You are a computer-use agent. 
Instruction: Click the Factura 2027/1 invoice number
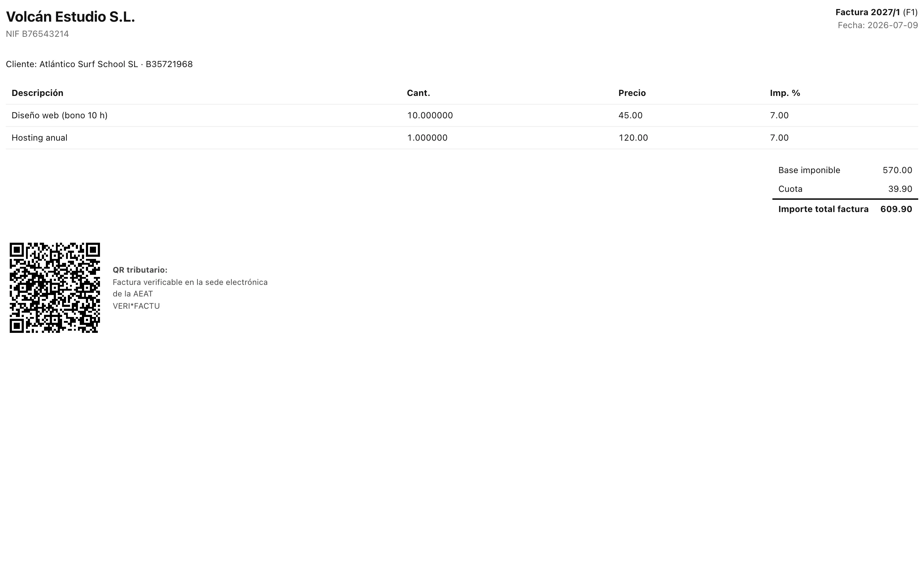(868, 12)
